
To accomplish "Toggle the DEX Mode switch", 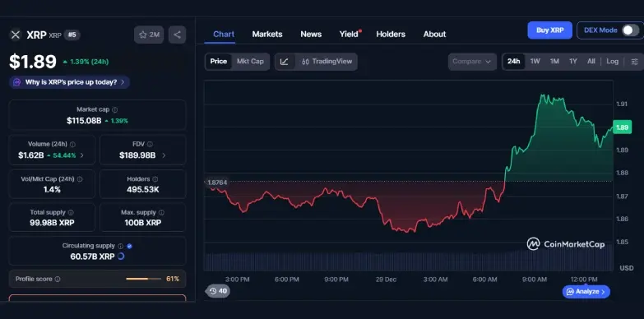I will pyautogui.click(x=631, y=30).
